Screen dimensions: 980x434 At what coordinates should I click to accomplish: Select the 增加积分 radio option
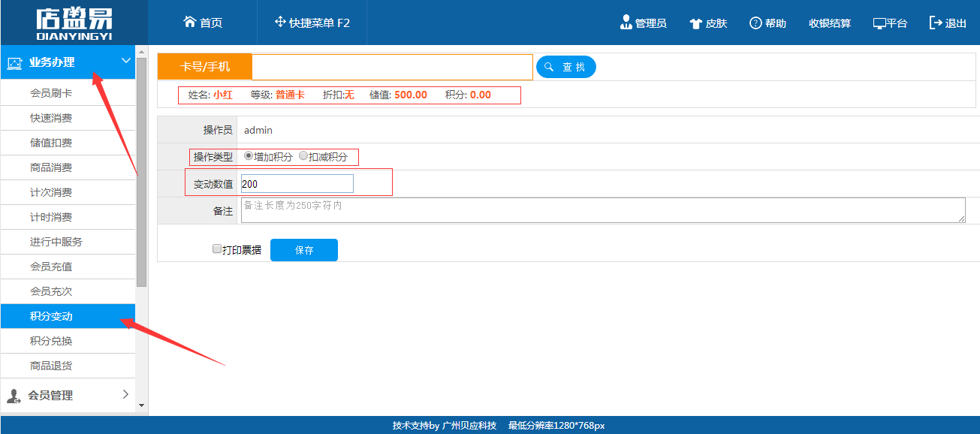click(x=249, y=156)
